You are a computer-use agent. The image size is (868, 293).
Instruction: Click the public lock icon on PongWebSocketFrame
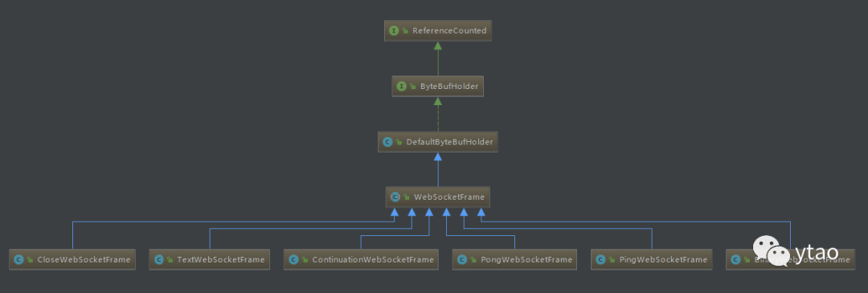pos(473,260)
